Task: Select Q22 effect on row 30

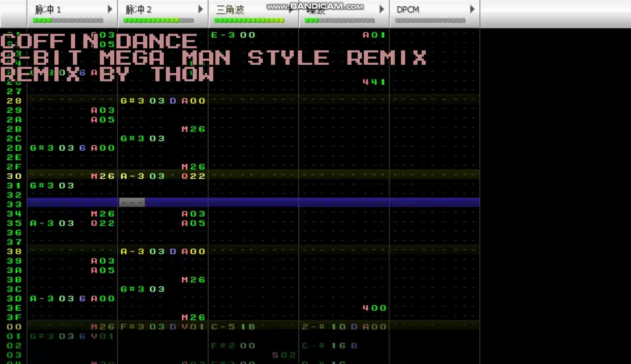Action: click(193, 176)
